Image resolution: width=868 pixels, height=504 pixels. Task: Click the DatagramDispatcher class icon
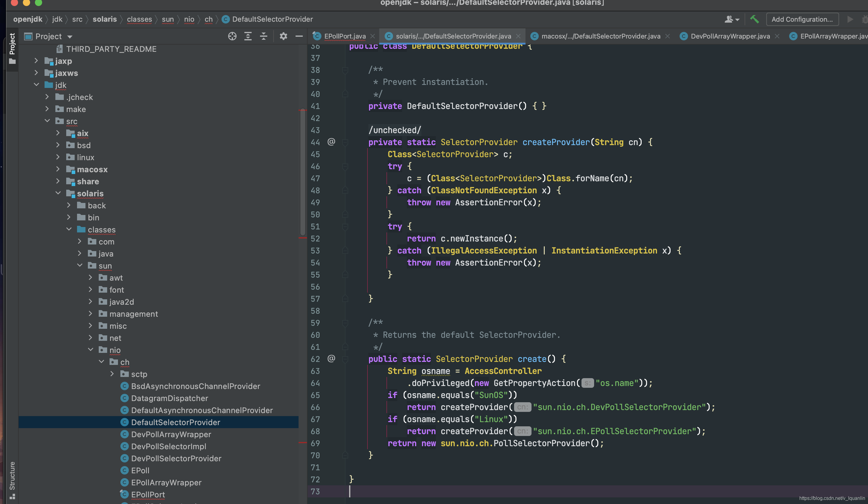click(124, 398)
